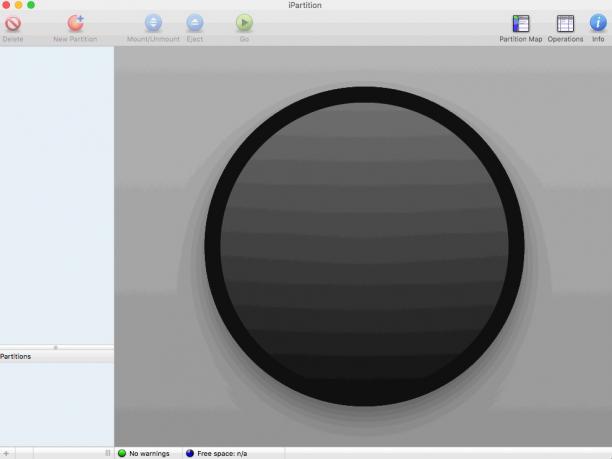This screenshot has height=459, width=612.
Task: Click the sidebar width grip in bottom bar
Action: click(107, 453)
